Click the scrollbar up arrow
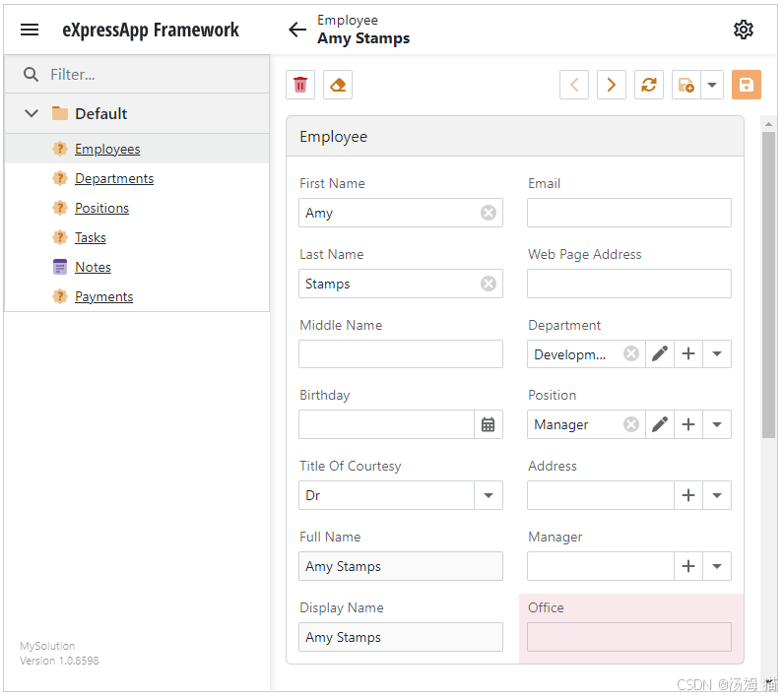The image size is (784, 698). pos(768,123)
